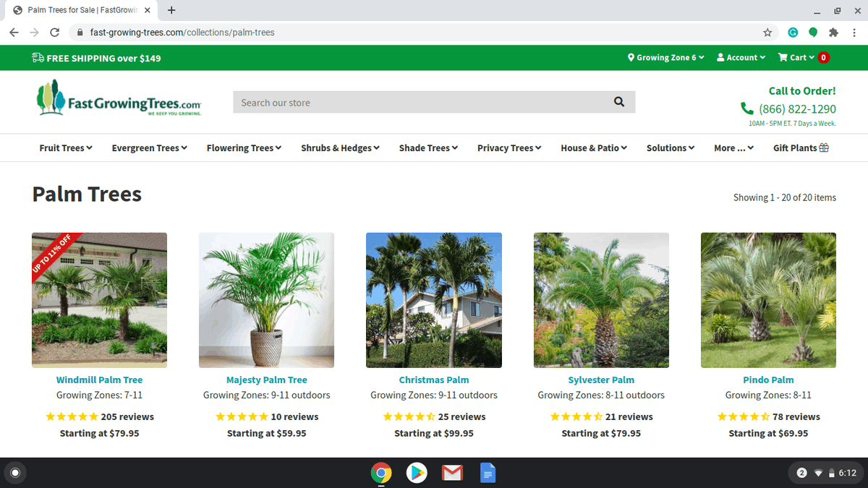Click the location pin icon near Growing Zone

pyautogui.click(x=630, y=57)
